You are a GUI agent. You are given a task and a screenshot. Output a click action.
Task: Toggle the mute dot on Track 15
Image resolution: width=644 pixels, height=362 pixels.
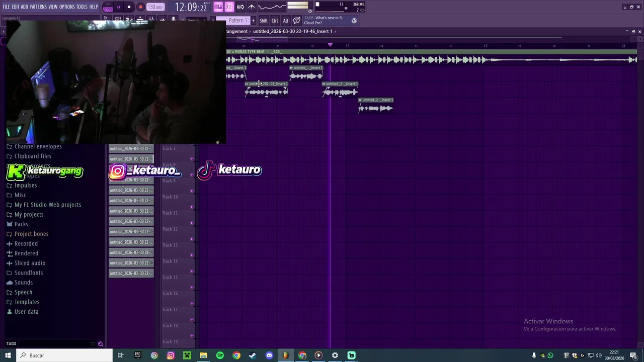[x=191, y=288]
